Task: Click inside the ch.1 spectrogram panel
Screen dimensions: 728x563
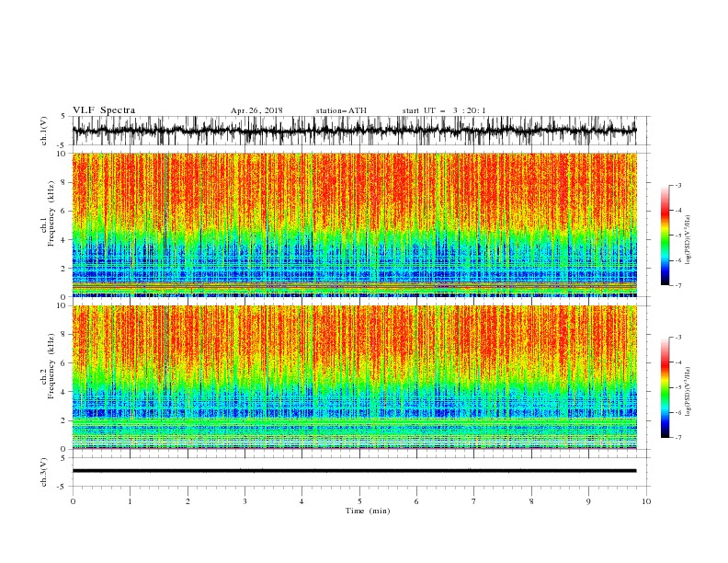Action: tap(354, 224)
